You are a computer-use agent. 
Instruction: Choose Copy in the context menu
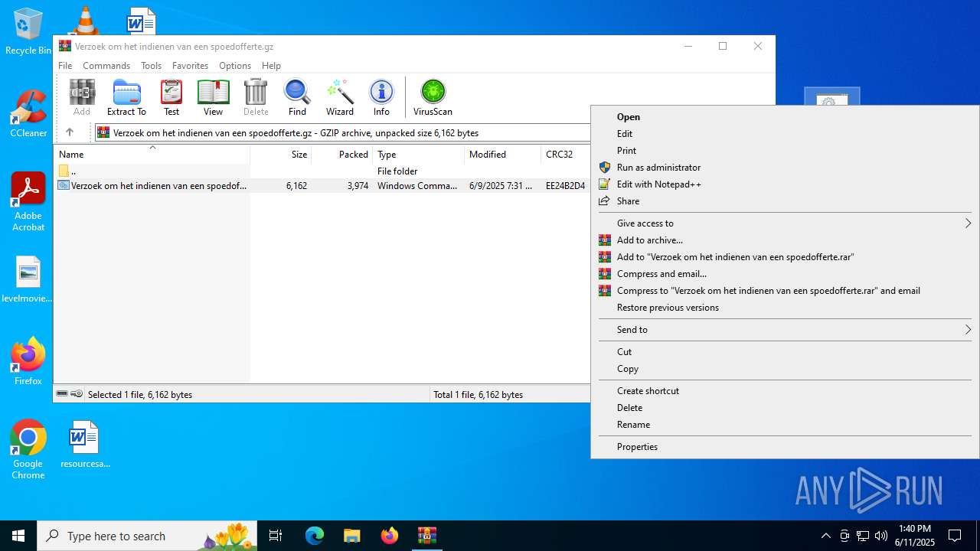[785, 369]
